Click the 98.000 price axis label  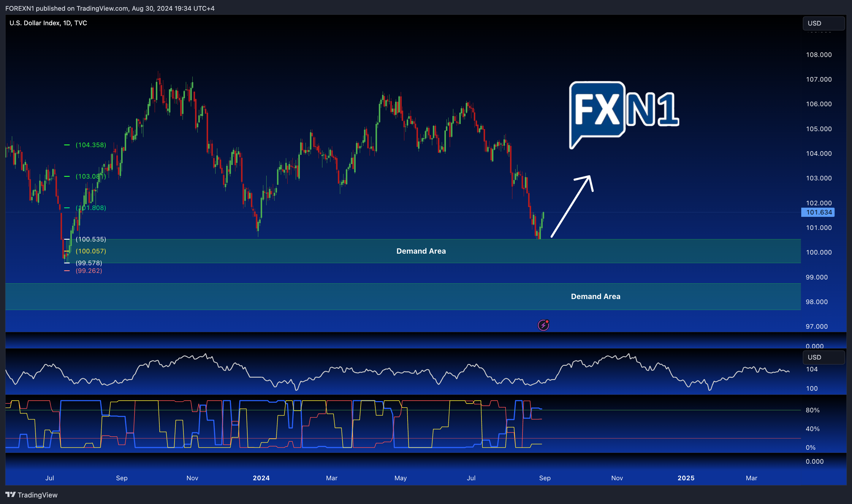click(x=817, y=302)
